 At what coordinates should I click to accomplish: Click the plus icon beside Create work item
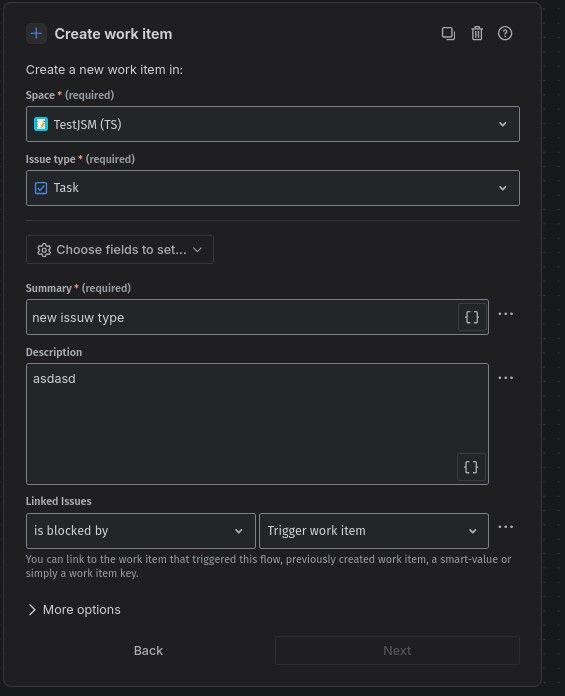36,34
